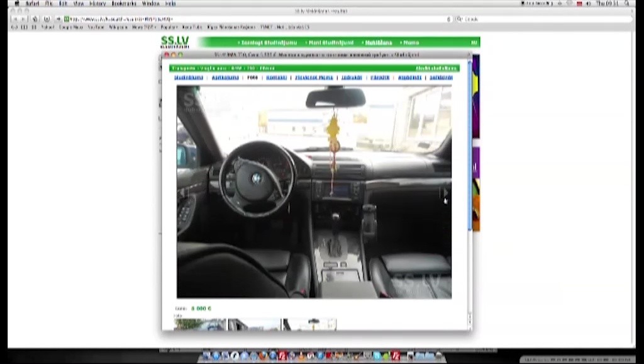
Task: Open the Trash icon in the Dock
Action: [x=439, y=356]
